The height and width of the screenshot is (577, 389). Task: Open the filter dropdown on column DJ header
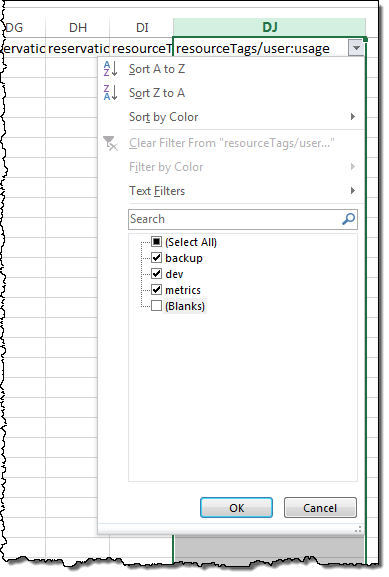[356, 48]
